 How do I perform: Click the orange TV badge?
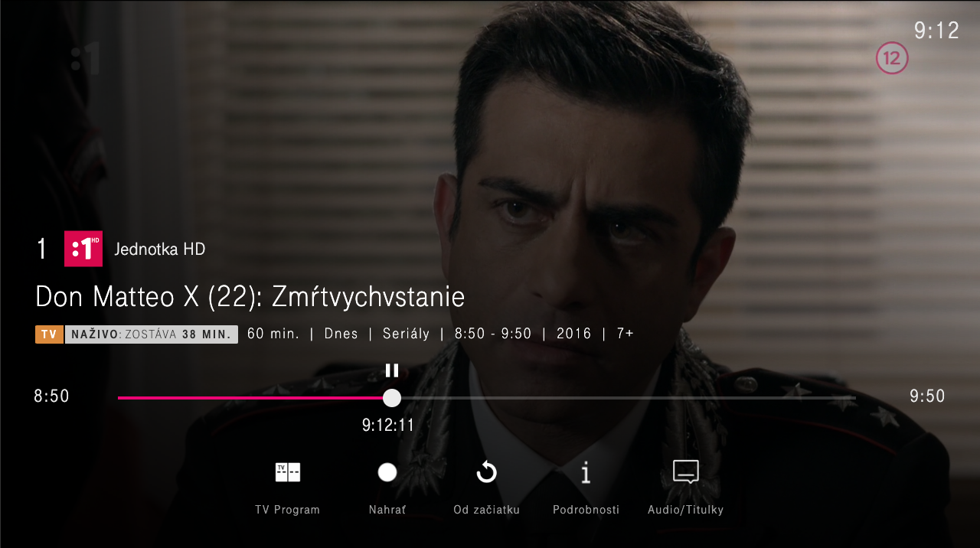coord(49,334)
